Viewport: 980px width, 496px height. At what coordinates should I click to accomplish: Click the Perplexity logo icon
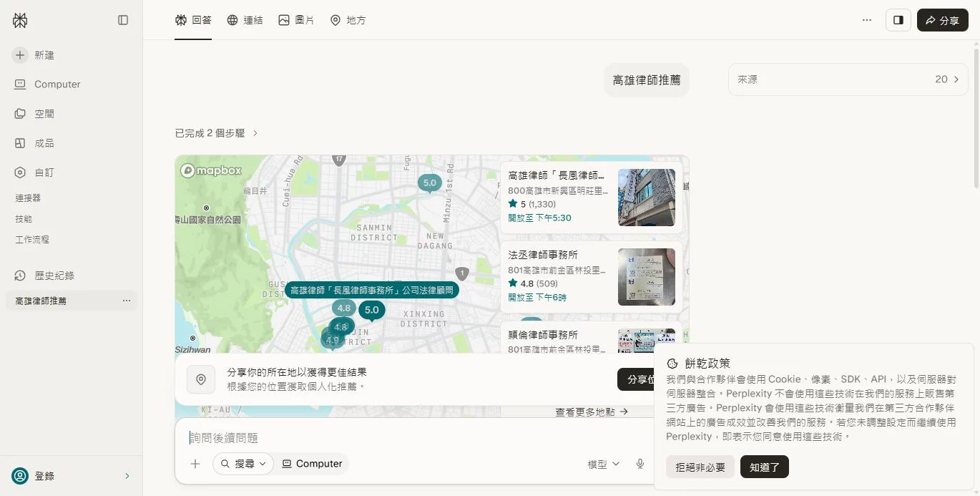[20, 20]
